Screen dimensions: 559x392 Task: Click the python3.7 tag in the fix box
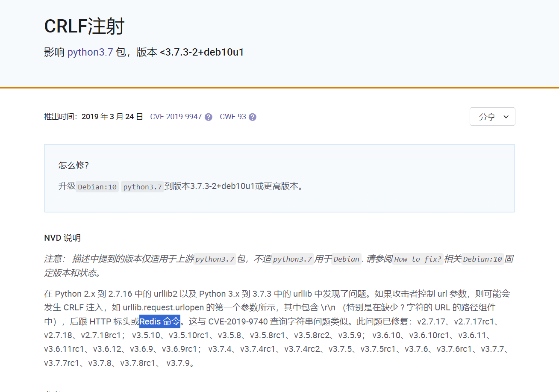142,186
